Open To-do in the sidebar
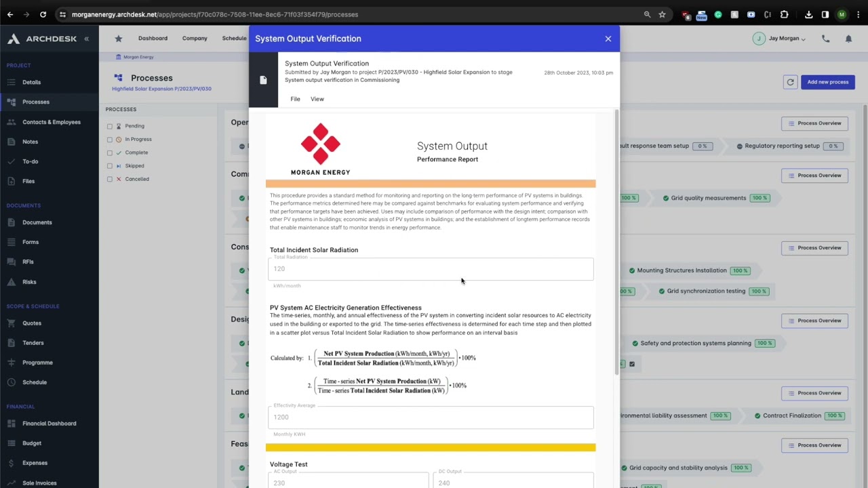Image resolution: width=868 pixels, height=488 pixels. [30, 161]
